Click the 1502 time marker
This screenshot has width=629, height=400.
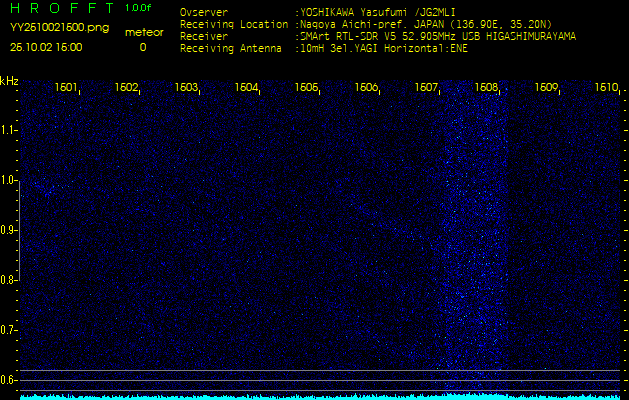126,87
